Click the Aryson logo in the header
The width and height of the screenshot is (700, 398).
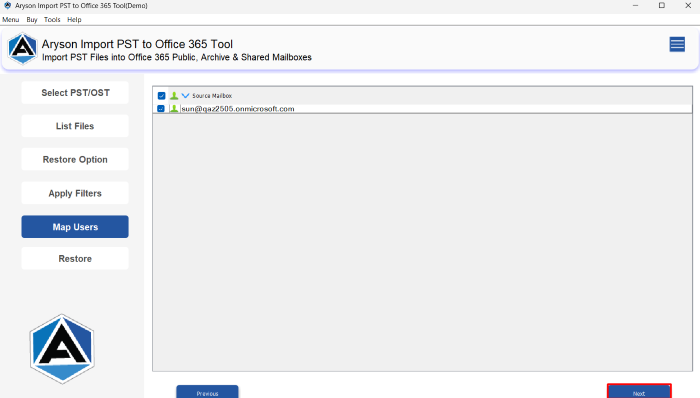click(22, 48)
